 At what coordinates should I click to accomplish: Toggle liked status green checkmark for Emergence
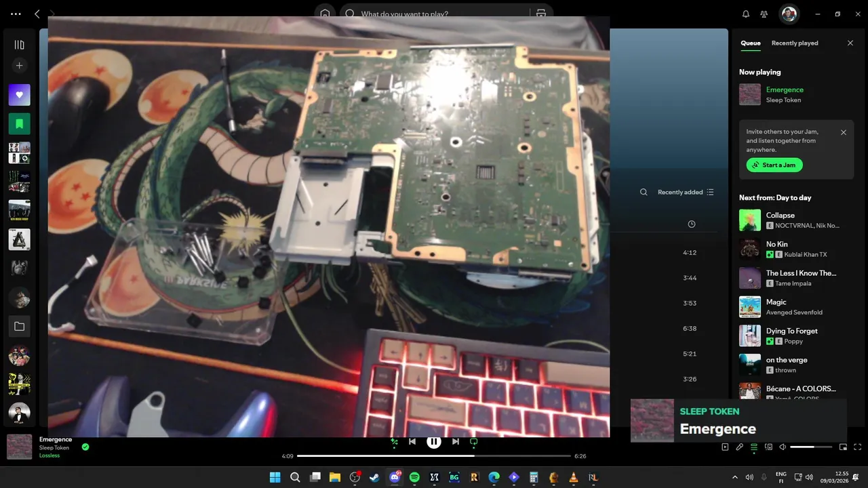click(85, 447)
